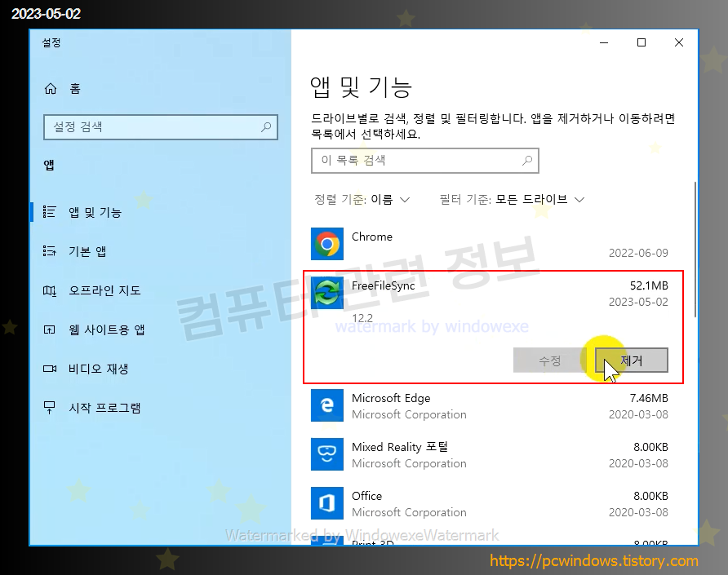Click the 기본 앱 sidebar icon
Viewport: 728px width, 575px height.
point(49,251)
